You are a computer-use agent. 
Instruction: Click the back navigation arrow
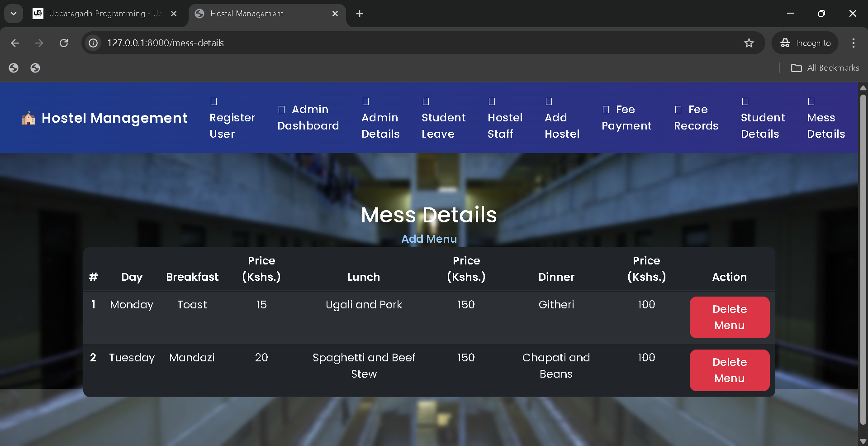pos(15,43)
